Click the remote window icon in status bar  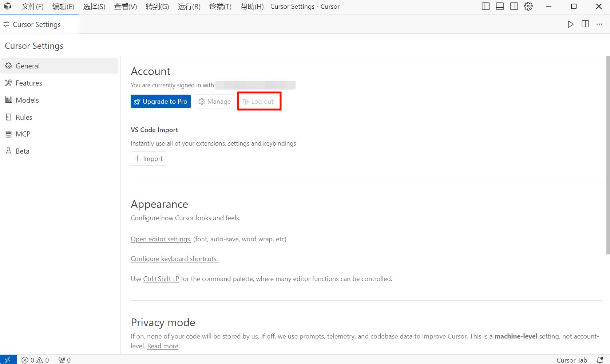(8, 360)
